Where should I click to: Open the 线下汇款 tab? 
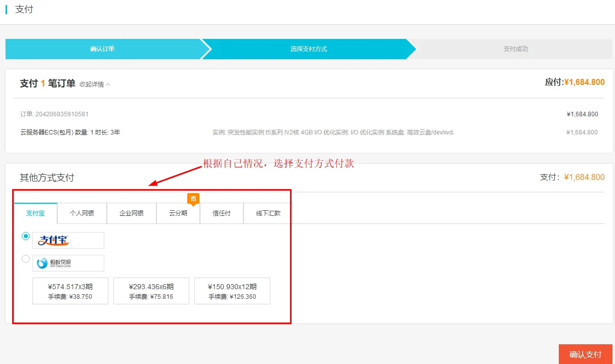point(268,213)
